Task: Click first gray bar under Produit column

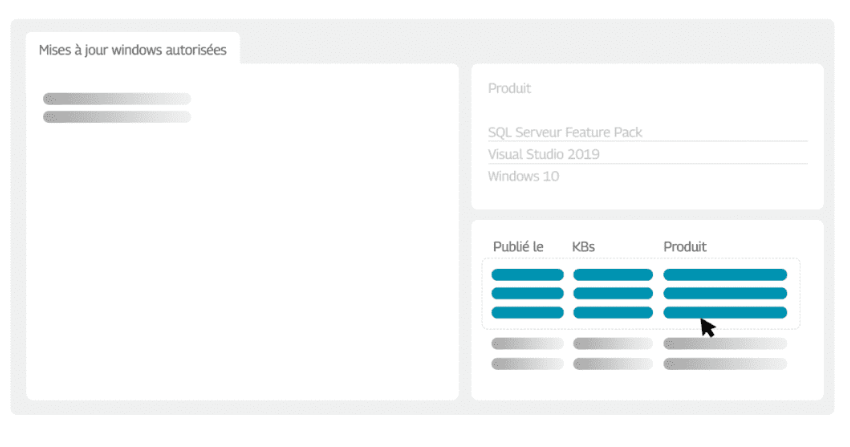Action: [x=725, y=344]
